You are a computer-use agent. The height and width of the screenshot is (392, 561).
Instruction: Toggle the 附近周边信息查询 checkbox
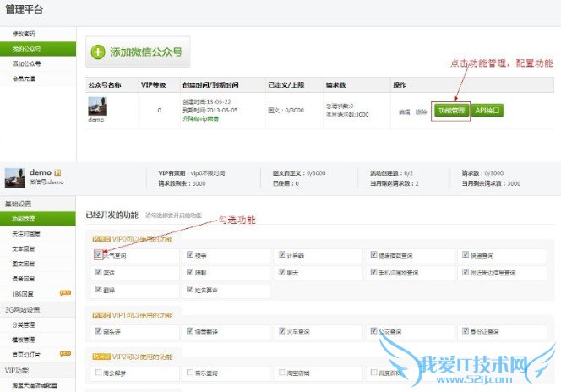[466, 272]
